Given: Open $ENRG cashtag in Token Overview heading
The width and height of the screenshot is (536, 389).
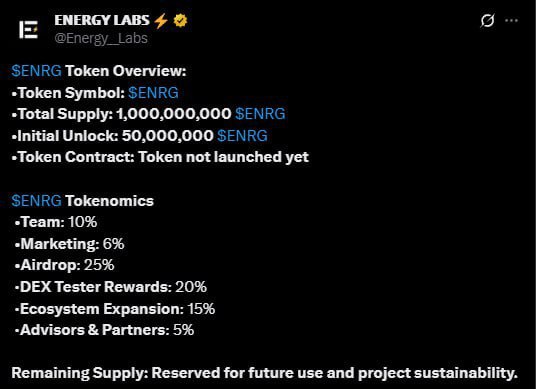Looking at the screenshot, I should (x=37, y=71).
